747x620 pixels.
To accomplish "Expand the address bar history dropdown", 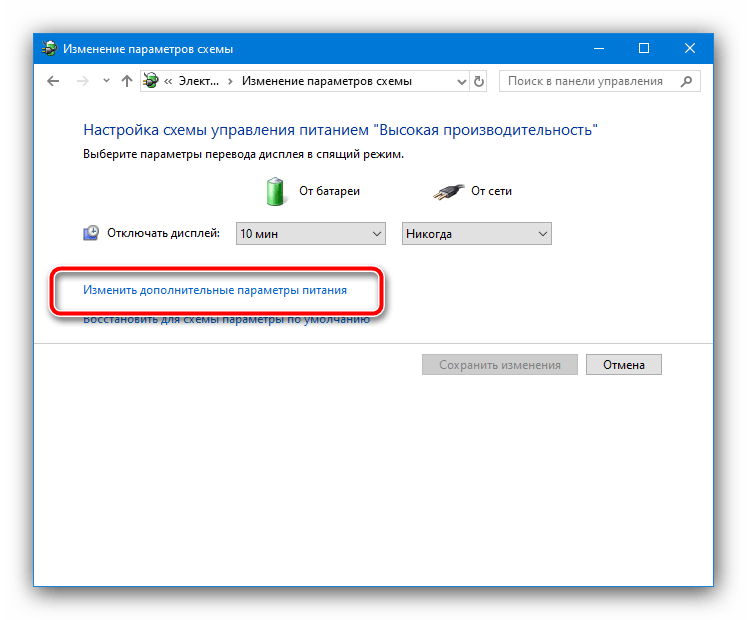I will [462, 81].
